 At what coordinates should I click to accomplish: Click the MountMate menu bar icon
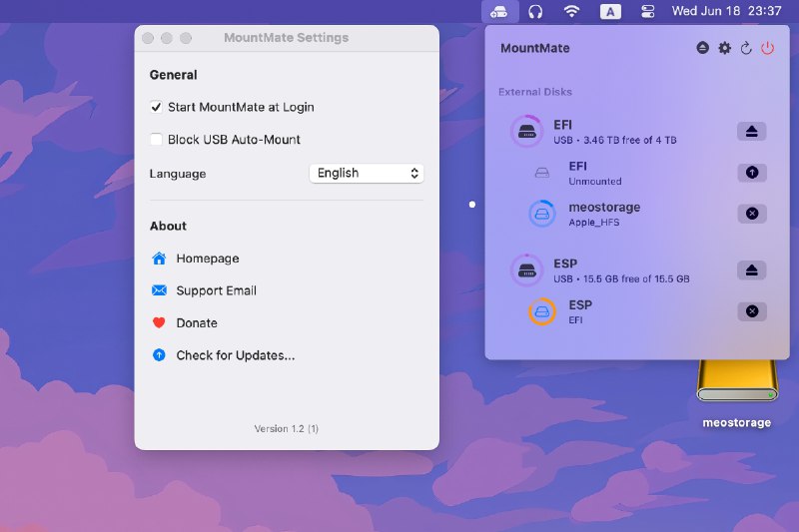coord(499,12)
